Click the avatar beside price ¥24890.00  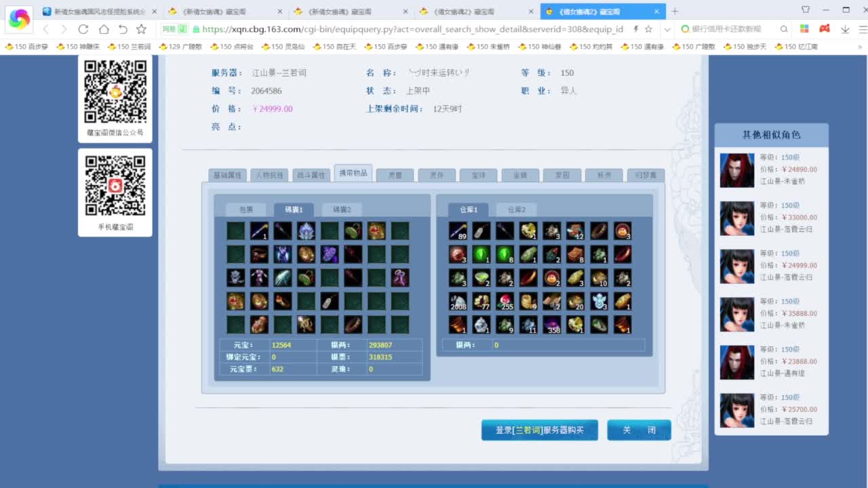[x=737, y=170]
